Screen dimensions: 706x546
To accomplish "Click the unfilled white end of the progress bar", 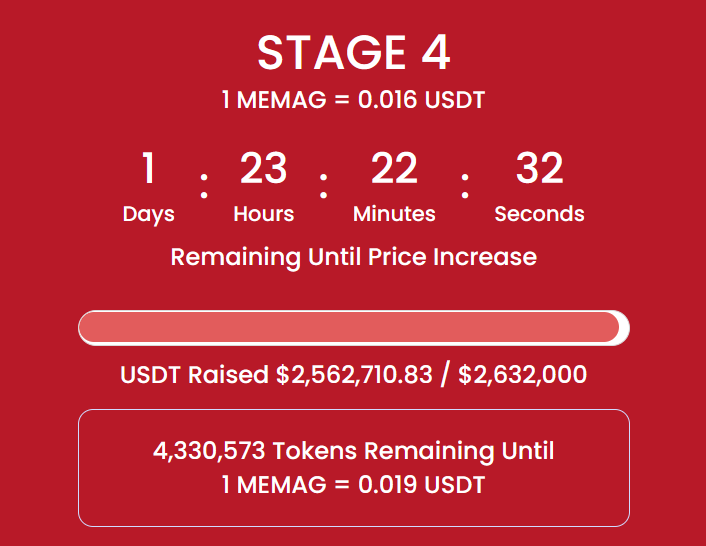I will point(625,328).
